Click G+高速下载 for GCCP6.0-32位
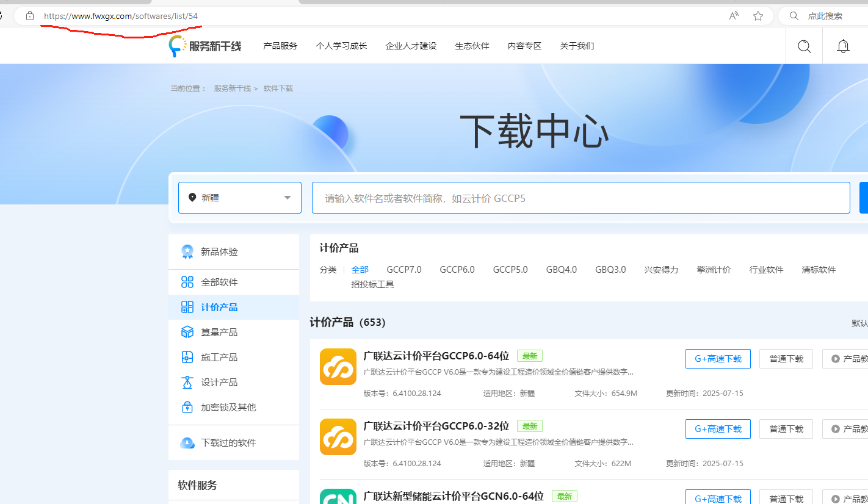The width and height of the screenshot is (868, 504). coord(718,429)
